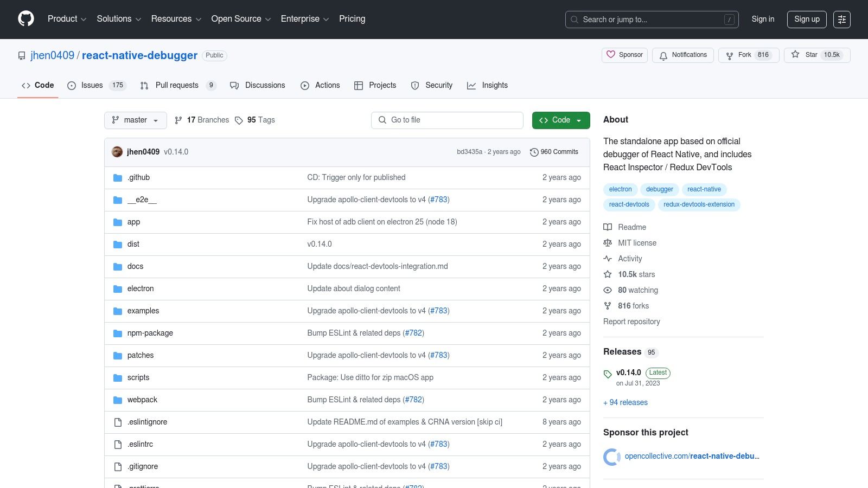Open Notifications bell button
This screenshot has height=488, width=868.
(683, 55)
